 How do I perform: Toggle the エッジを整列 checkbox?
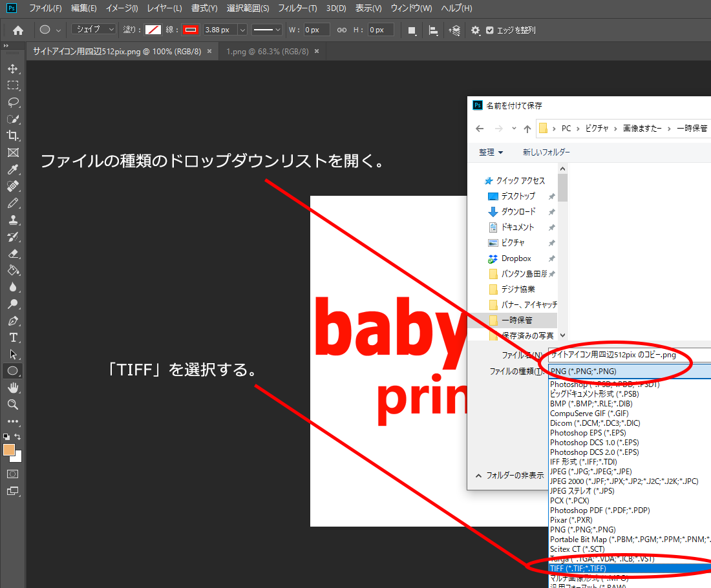point(490,30)
